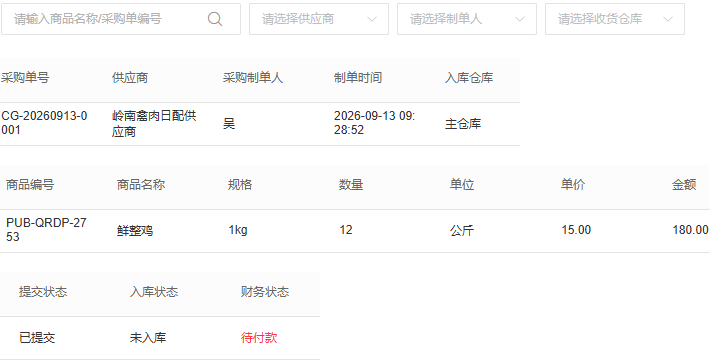Click the 制单时间 column header
The height and width of the screenshot is (361, 710).
(358, 78)
